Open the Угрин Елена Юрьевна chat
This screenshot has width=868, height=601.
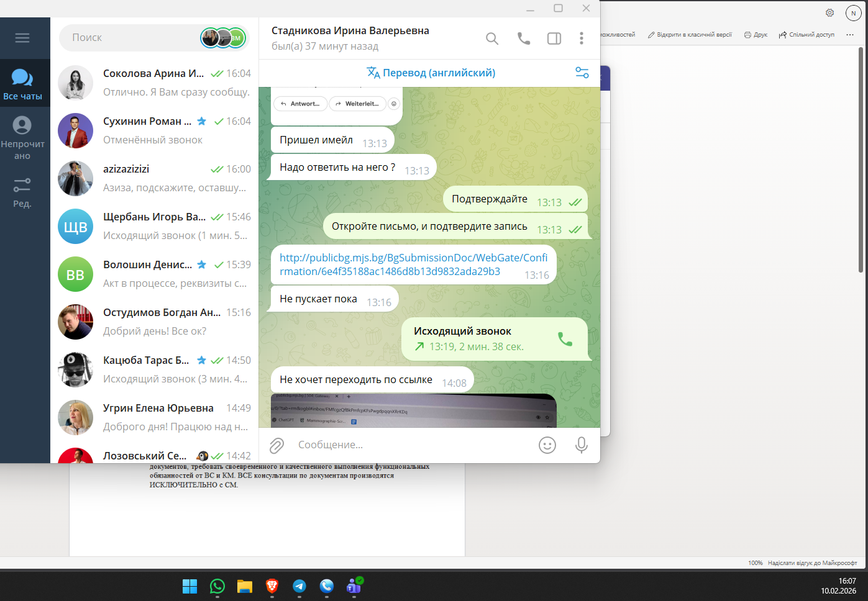tap(154, 417)
